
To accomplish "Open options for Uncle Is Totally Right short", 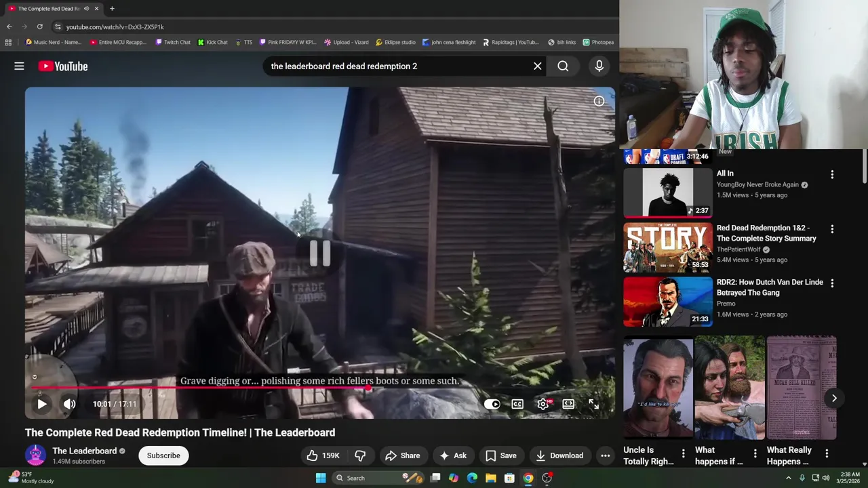I will [x=683, y=453].
